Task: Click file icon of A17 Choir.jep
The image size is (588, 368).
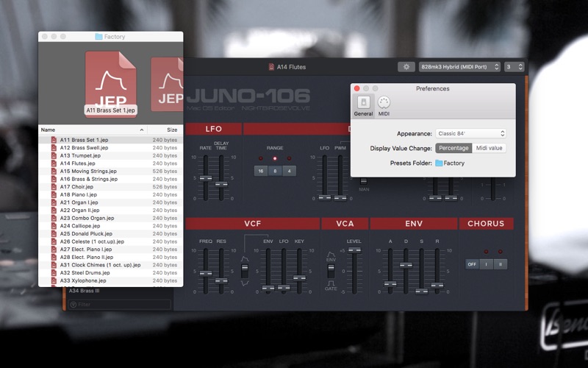Action: pos(54,187)
